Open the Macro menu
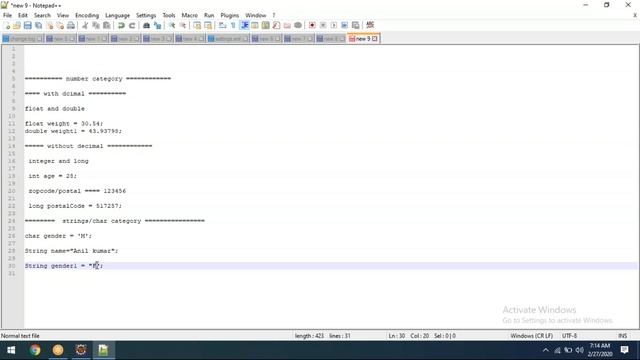 [189, 15]
